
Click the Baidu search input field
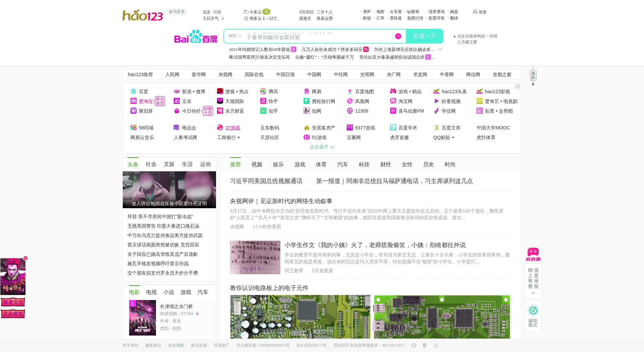[319, 36]
